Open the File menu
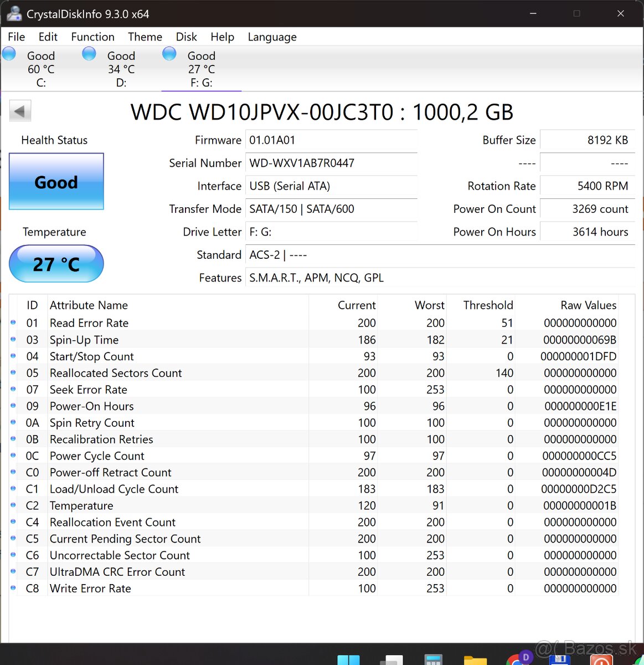This screenshot has height=665, width=644. 16,37
